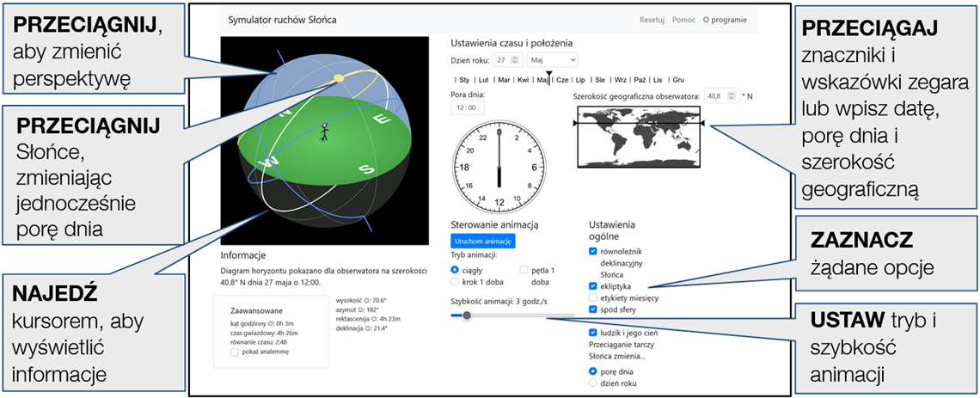Screen dimensions: 980x398
Task: Click the 22 on the clock face
Action: 482,138
